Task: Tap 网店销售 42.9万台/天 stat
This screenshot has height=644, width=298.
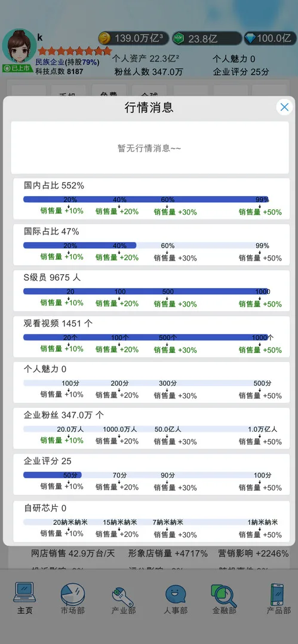Action: tap(73, 553)
